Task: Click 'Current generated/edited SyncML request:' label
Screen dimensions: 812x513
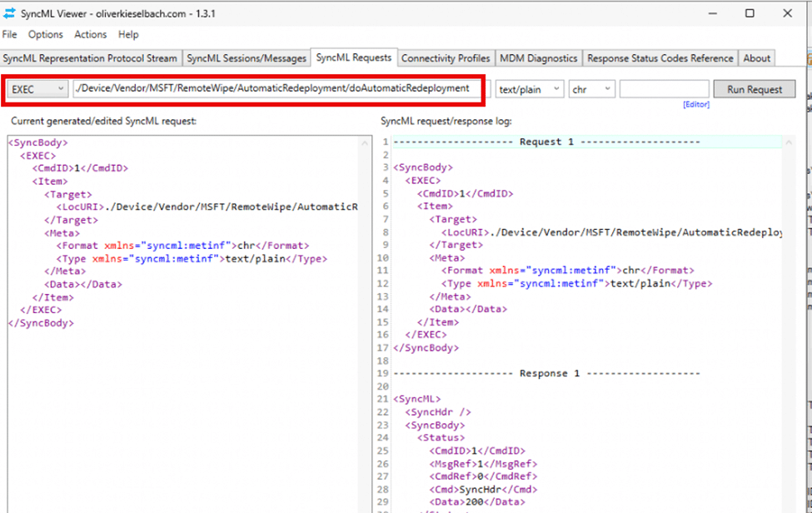Action: click(x=103, y=121)
